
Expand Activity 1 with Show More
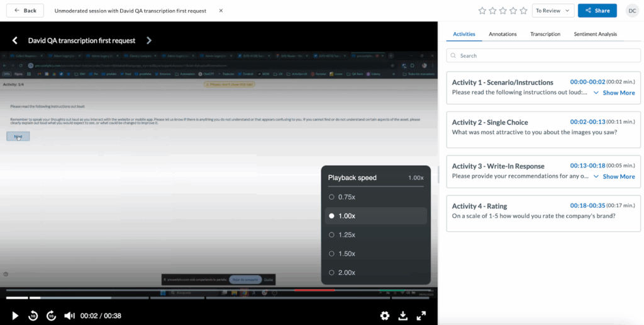tap(614, 93)
